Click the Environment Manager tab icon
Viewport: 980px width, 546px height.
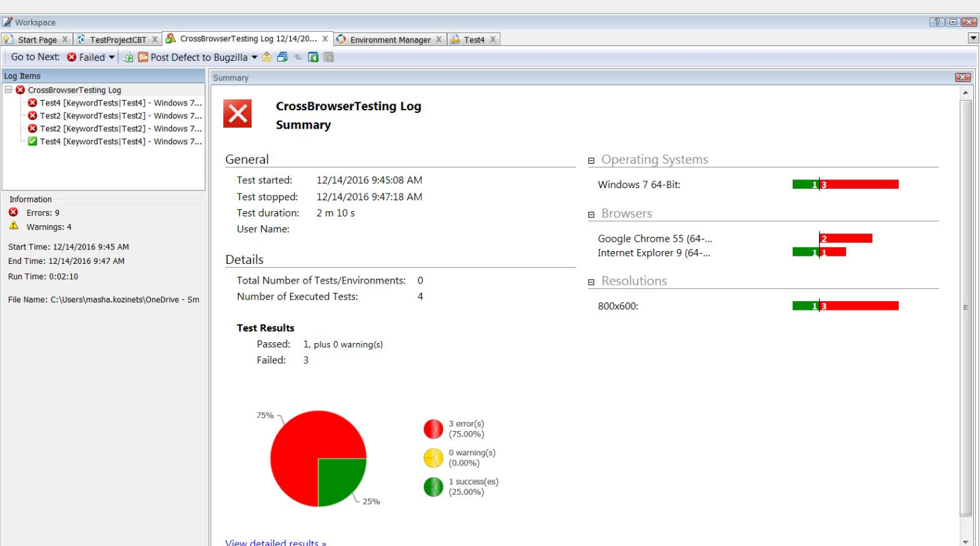click(x=341, y=39)
